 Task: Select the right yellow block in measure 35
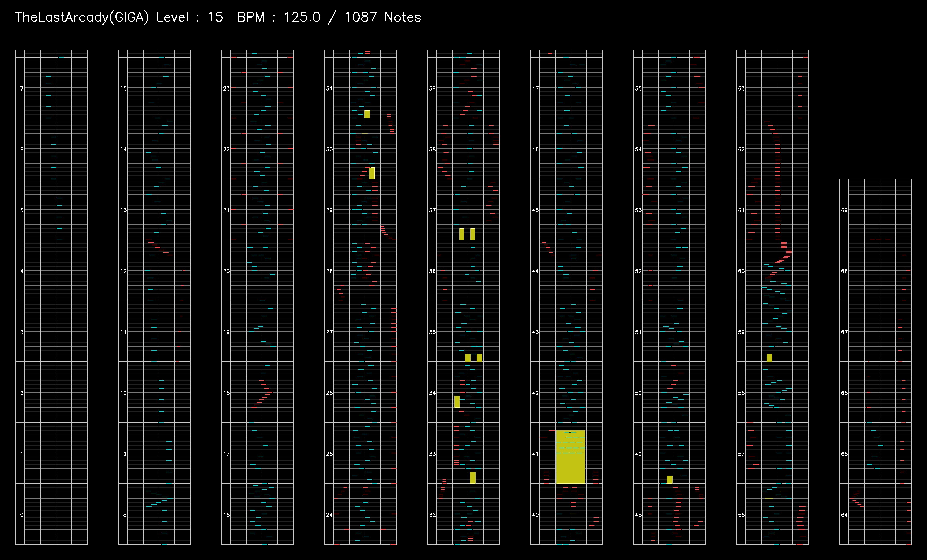479,358
